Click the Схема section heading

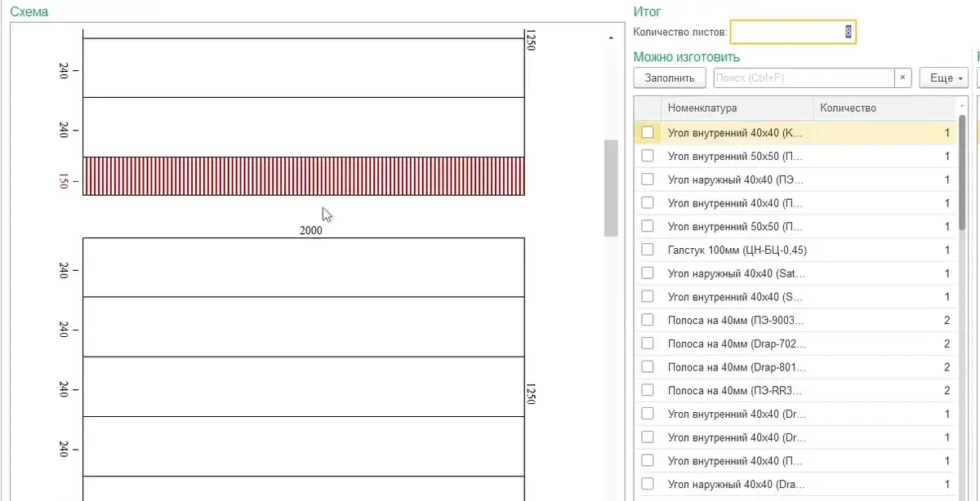(x=29, y=11)
